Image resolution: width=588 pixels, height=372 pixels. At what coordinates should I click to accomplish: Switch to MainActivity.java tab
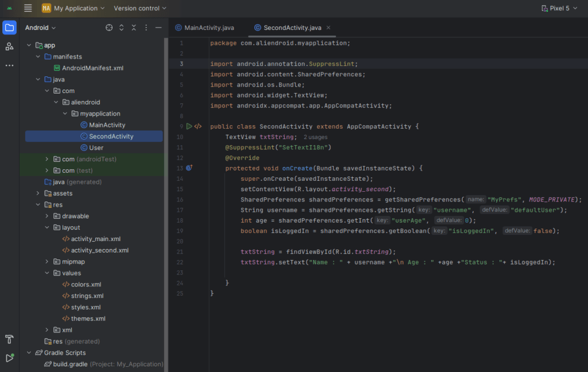pos(205,28)
